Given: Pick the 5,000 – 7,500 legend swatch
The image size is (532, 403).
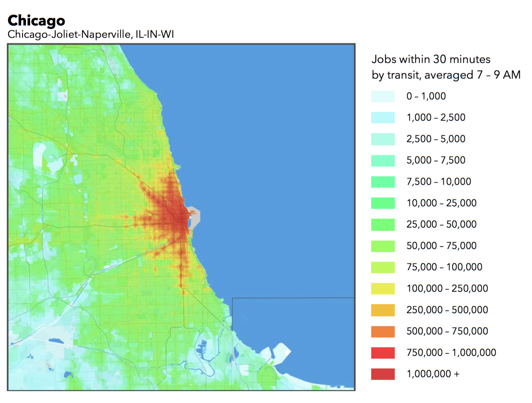Looking at the screenshot, I should point(383,161).
